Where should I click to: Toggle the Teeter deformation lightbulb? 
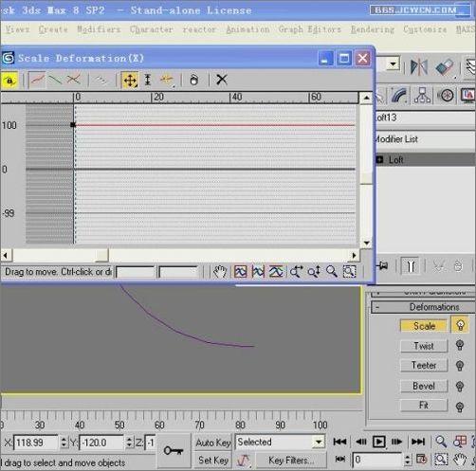pyautogui.click(x=460, y=366)
